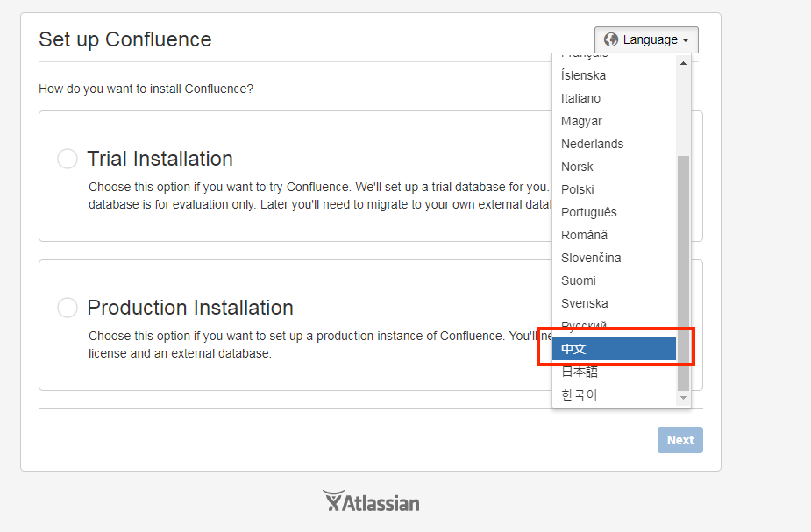
Task: Click the Atlassian logo at page bottom
Action: coord(371,501)
